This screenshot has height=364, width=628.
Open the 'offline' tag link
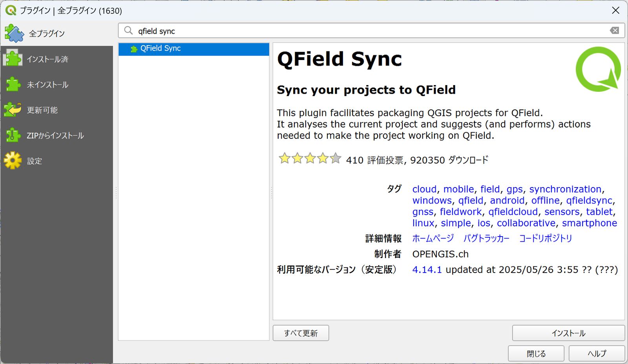click(546, 200)
